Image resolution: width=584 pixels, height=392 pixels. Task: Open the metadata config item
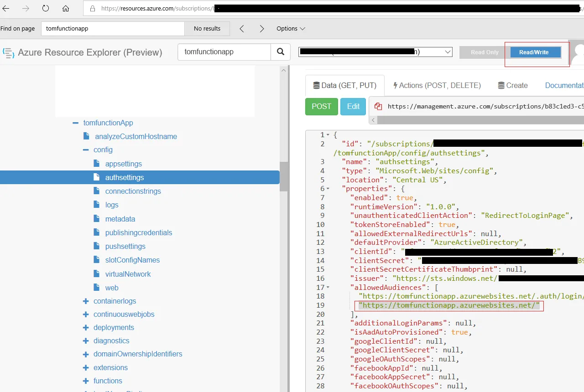pyautogui.click(x=120, y=219)
